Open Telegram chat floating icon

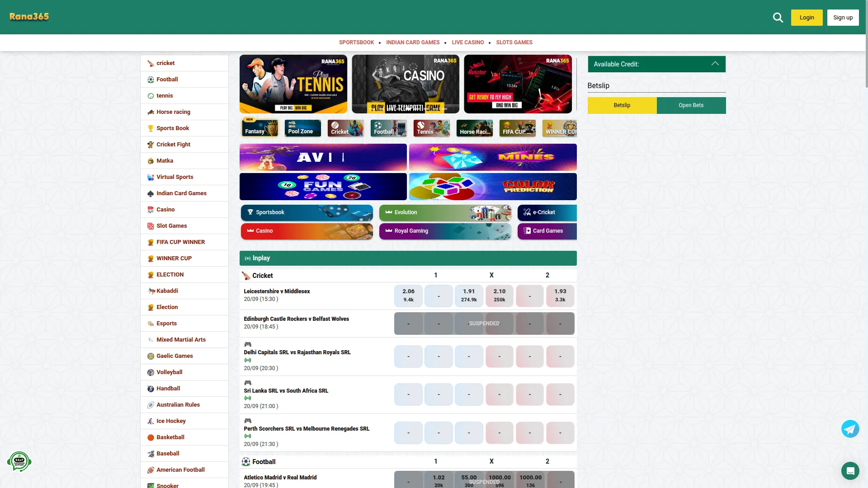pos(850,429)
